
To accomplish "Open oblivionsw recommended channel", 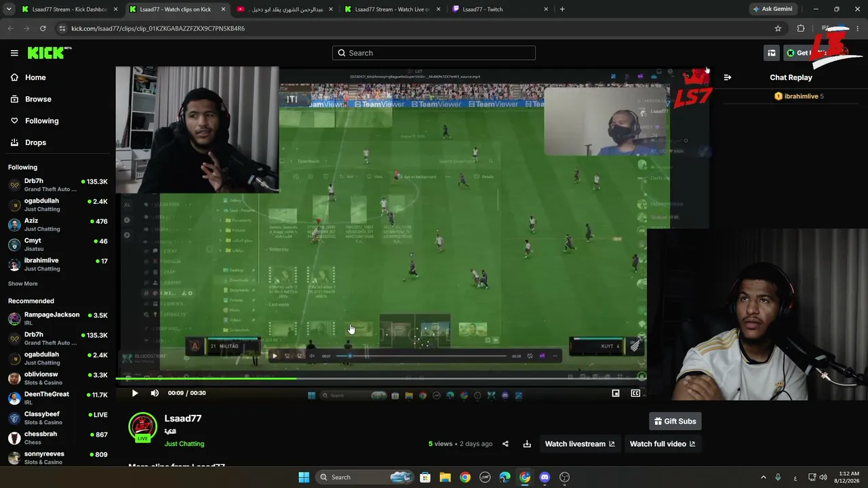I will point(58,378).
